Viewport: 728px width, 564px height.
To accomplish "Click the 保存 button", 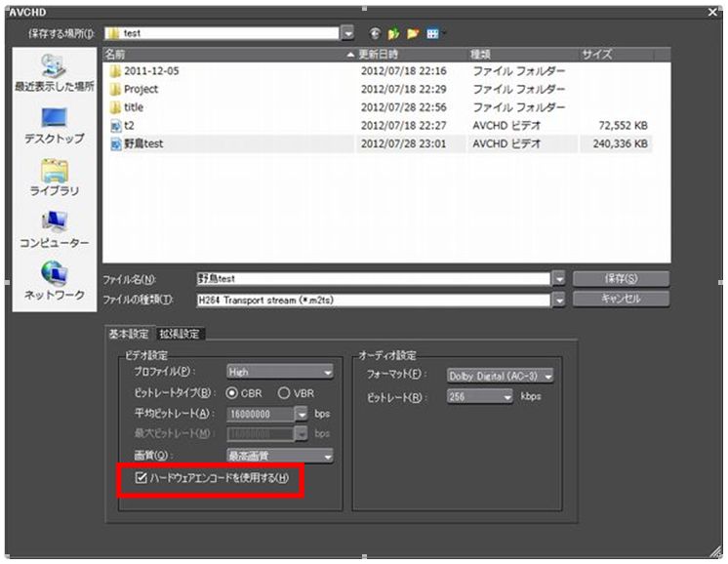I will [x=621, y=278].
